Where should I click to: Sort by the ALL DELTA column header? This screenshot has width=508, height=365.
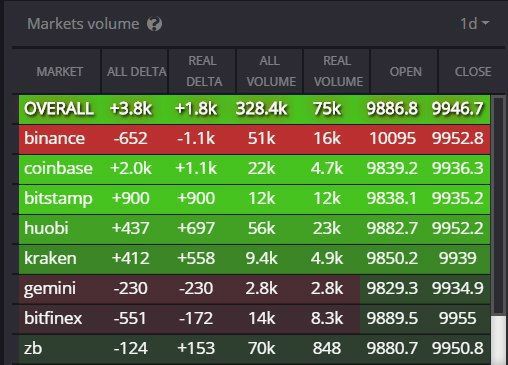point(137,71)
